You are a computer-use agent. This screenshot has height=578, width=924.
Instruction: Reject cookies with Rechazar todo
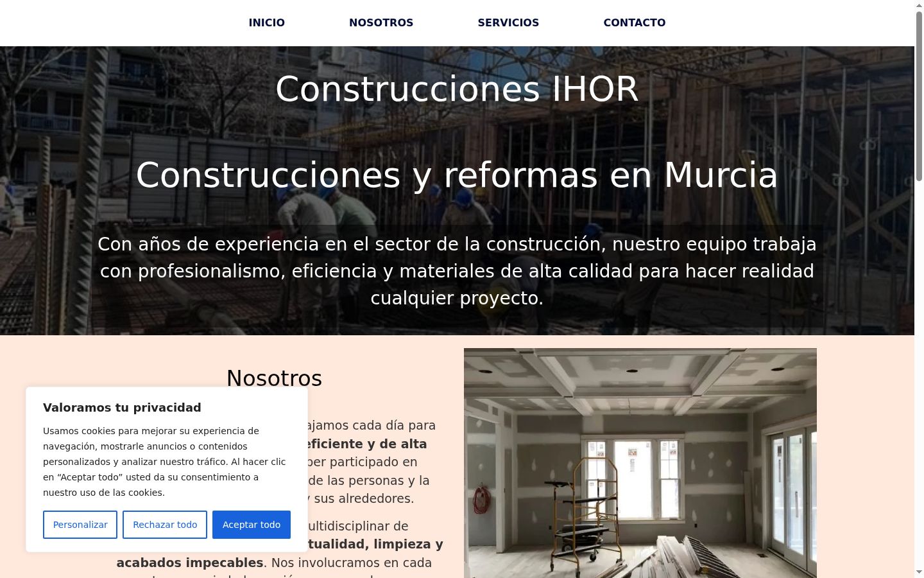click(x=165, y=525)
